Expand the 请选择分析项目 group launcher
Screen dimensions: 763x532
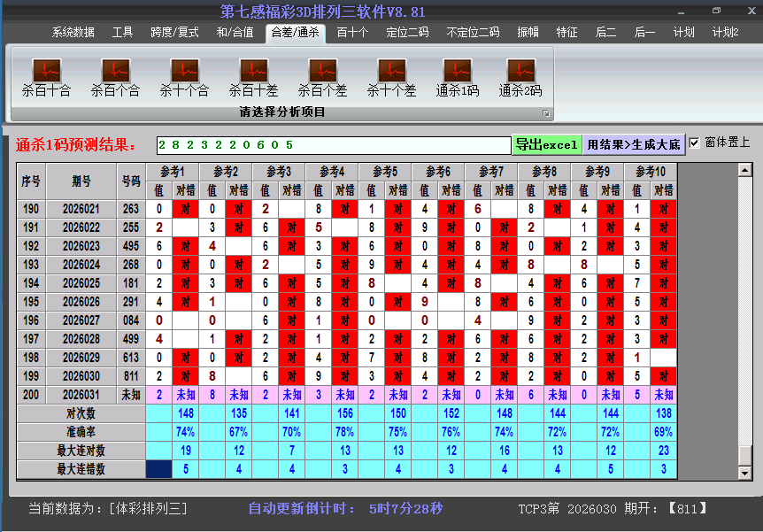[546, 113]
